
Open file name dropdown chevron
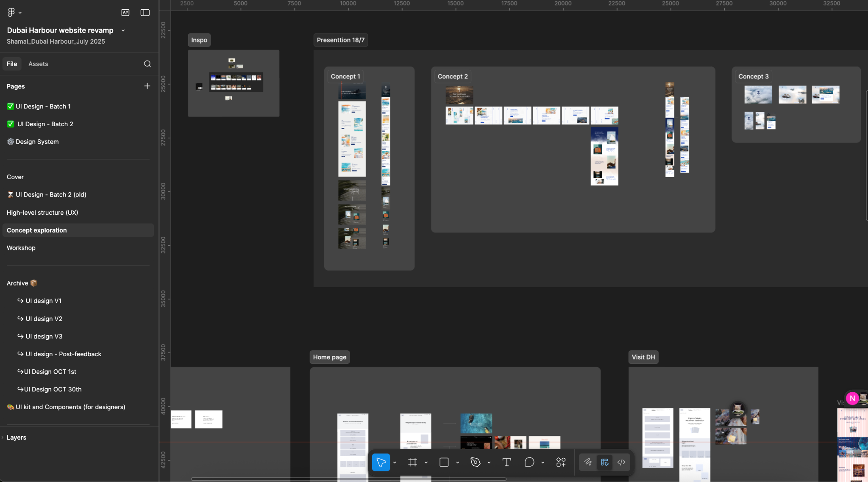click(x=123, y=30)
